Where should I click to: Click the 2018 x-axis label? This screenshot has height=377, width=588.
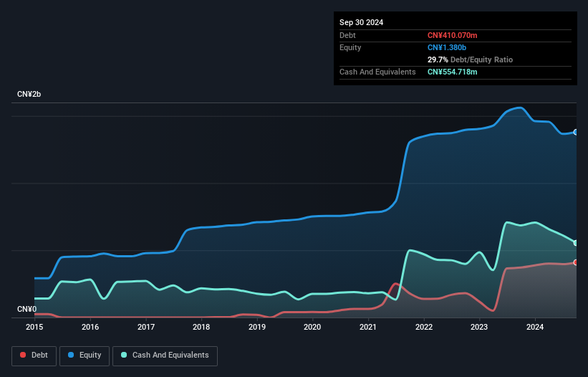click(x=201, y=327)
